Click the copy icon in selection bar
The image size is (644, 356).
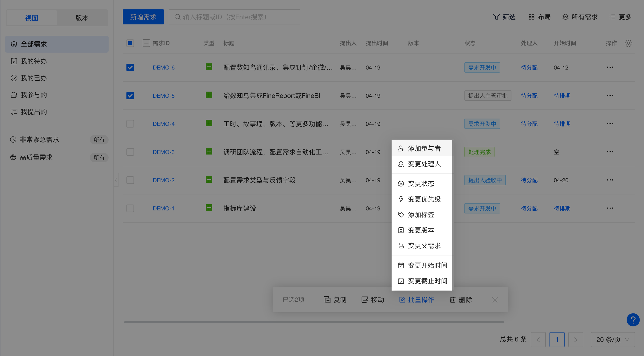(327, 300)
